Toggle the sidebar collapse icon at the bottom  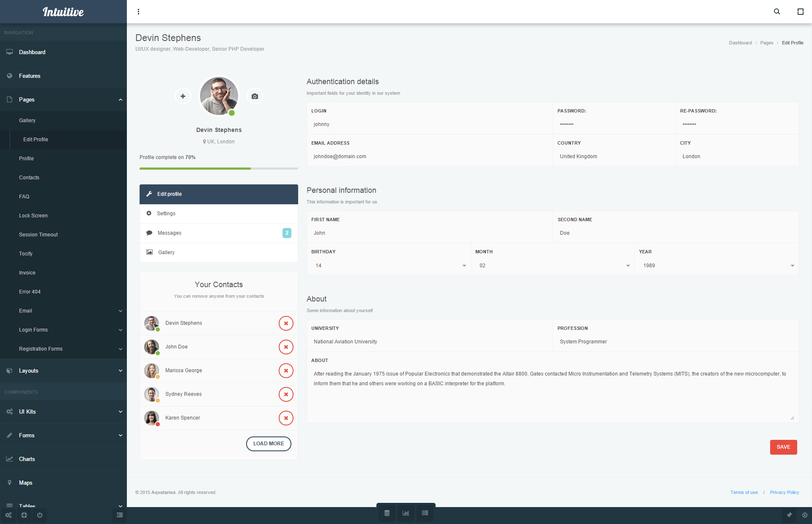tap(120, 515)
